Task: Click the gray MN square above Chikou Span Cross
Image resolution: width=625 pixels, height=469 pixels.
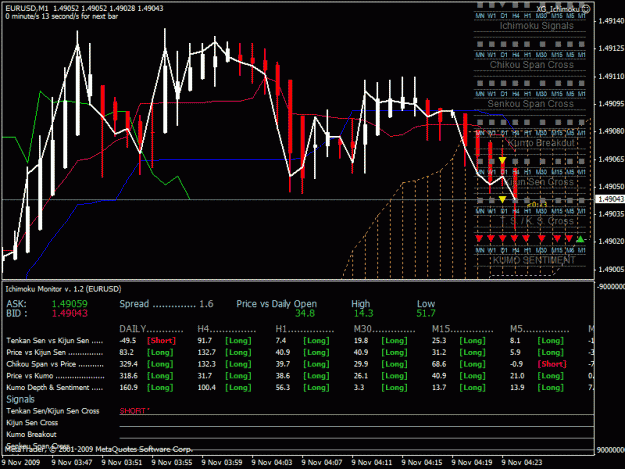Action: click(480, 44)
